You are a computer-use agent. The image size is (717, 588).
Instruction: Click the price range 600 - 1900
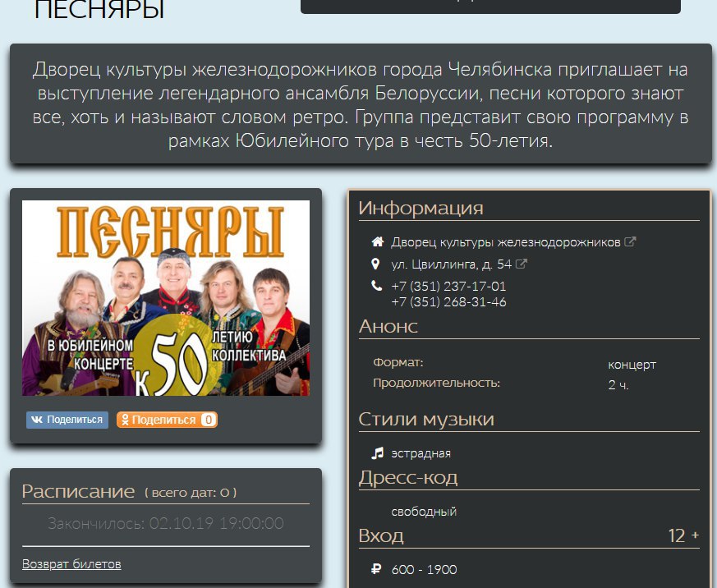[x=424, y=570]
